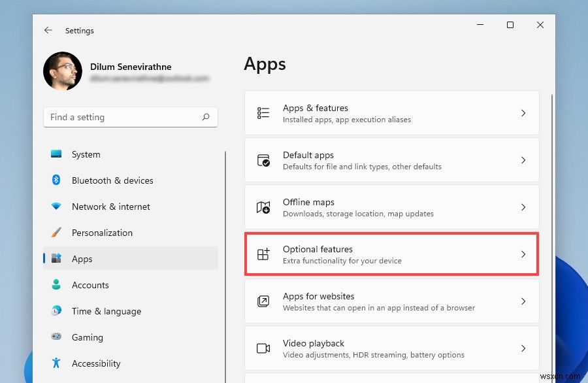Click the Offline maps download icon
The height and width of the screenshot is (383, 588).
click(x=263, y=207)
